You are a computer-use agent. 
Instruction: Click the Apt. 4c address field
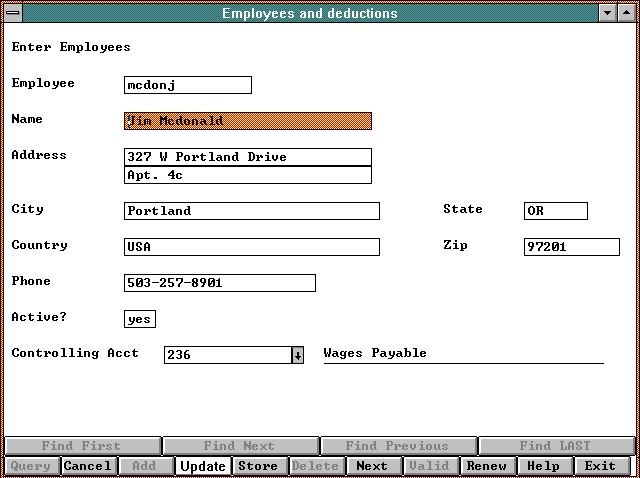[247, 175]
